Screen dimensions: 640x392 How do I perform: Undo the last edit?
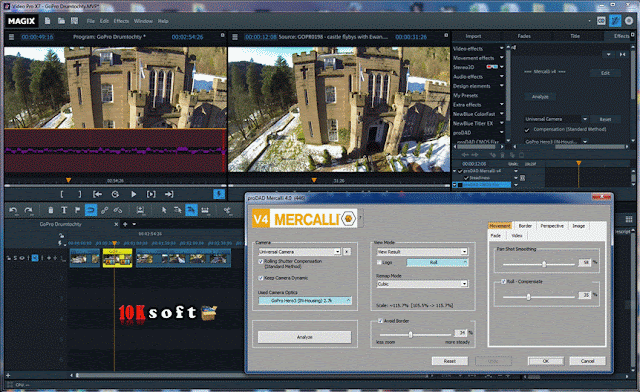(x=13, y=210)
